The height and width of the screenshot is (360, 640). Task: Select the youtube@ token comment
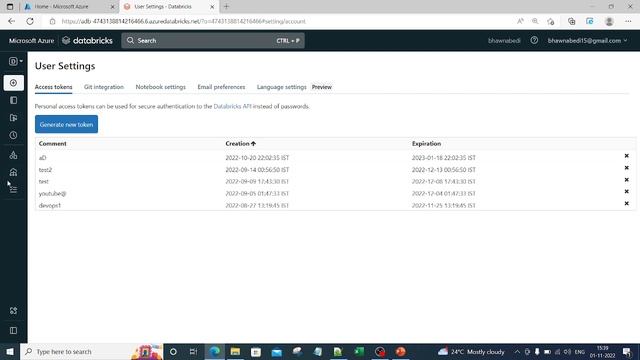pos(52,193)
